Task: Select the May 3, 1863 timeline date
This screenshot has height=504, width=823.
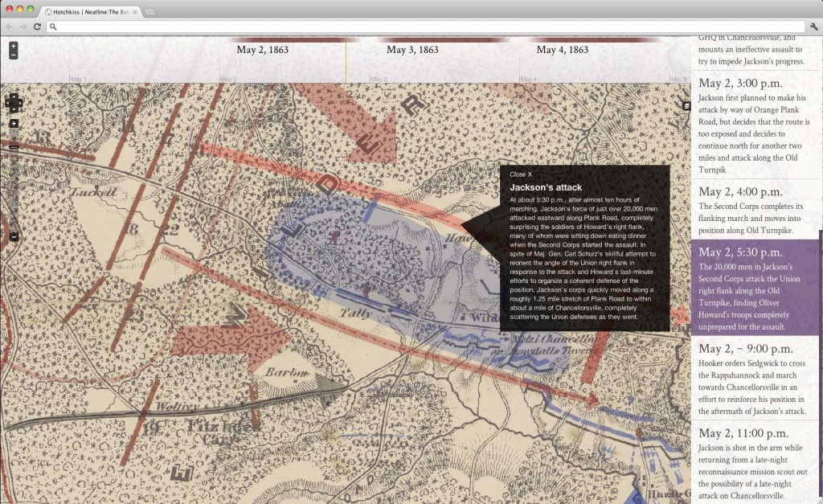Action: (412, 50)
